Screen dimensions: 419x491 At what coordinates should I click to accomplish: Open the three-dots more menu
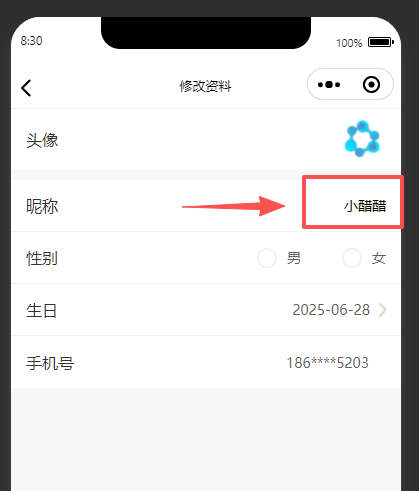(x=329, y=85)
